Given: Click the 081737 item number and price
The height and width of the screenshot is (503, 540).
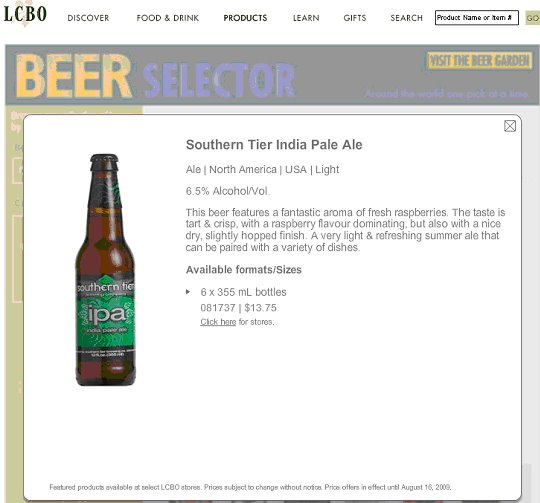Looking at the screenshot, I should point(238,308).
